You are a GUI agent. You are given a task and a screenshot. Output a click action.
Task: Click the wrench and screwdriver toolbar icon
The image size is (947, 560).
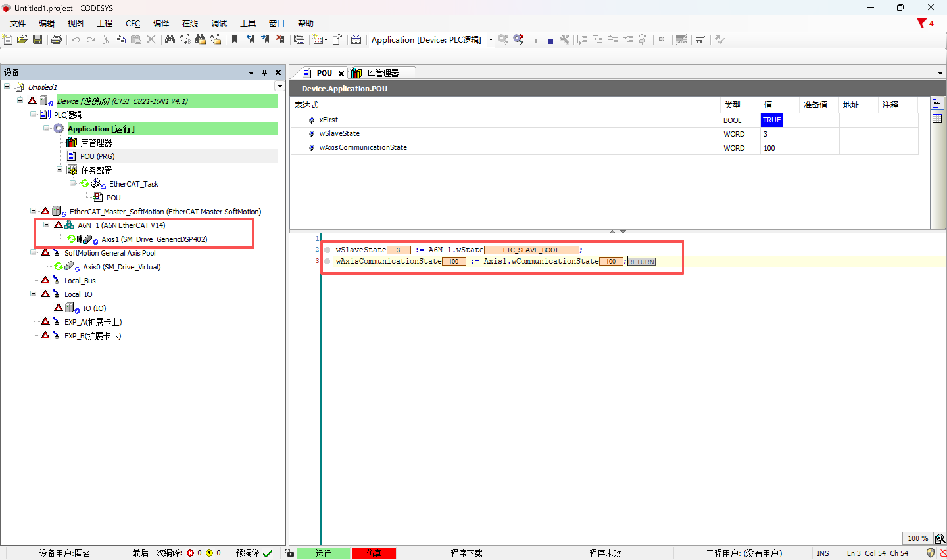click(564, 39)
